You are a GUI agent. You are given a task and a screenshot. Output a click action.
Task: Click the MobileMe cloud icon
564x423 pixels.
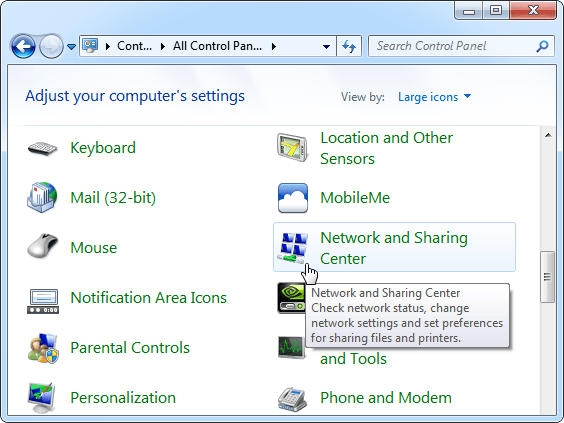(x=293, y=198)
